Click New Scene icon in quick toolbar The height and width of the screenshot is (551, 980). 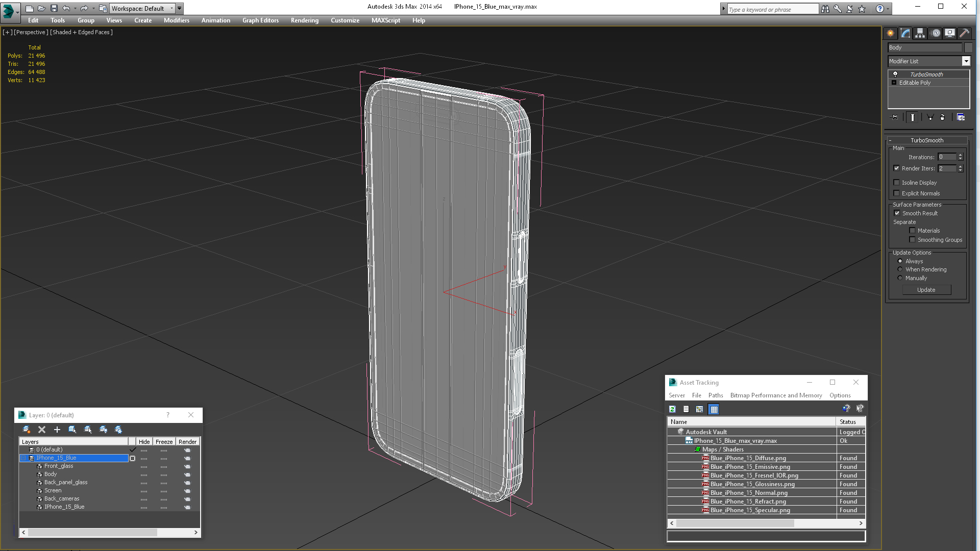tap(29, 8)
